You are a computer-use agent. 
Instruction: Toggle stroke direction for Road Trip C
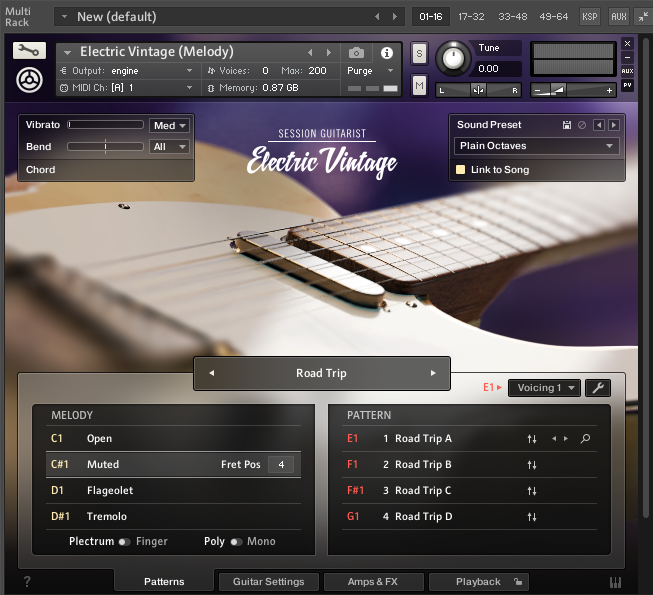(532, 491)
